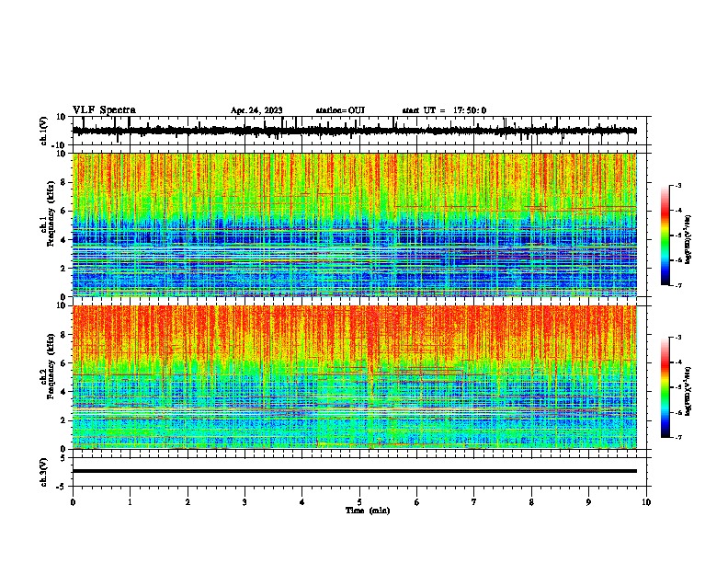This screenshot has height=563, width=728.
Task: Click the "start UT = 17:50:0" text
Action: pyautogui.click(x=444, y=110)
